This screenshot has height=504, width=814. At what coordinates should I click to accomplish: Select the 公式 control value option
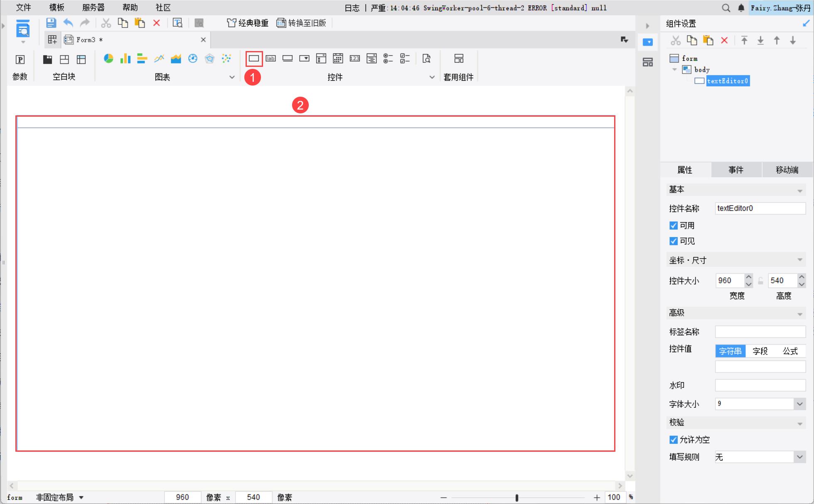tap(790, 351)
